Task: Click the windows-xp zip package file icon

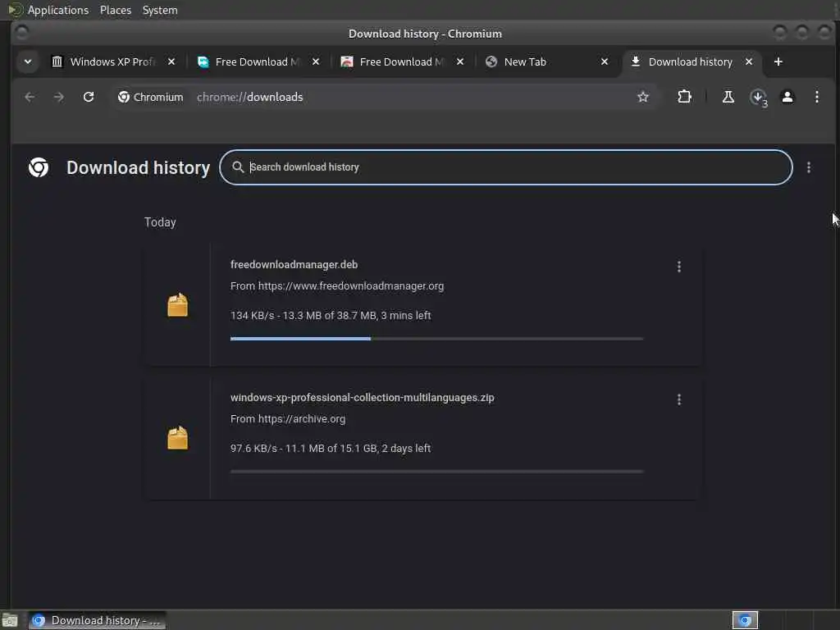Action: [x=178, y=438]
